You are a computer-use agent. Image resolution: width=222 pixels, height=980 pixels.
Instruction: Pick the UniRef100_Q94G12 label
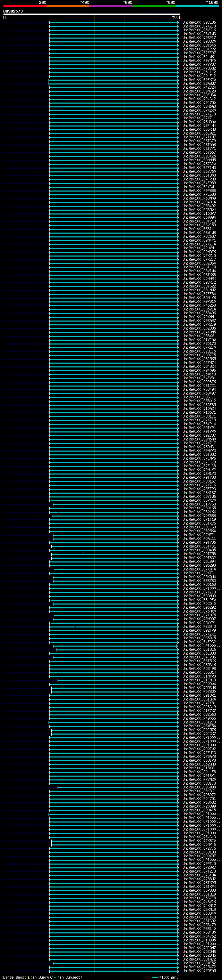click(x=199, y=99)
